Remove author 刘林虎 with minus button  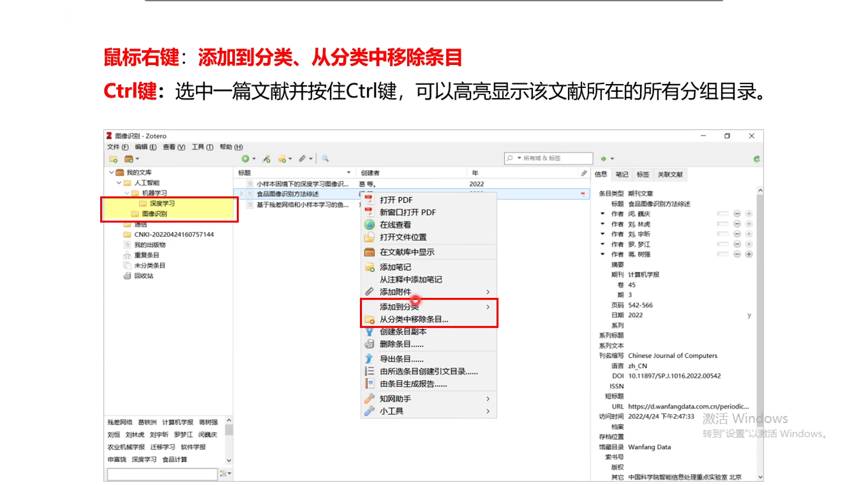[x=737, y=223]
